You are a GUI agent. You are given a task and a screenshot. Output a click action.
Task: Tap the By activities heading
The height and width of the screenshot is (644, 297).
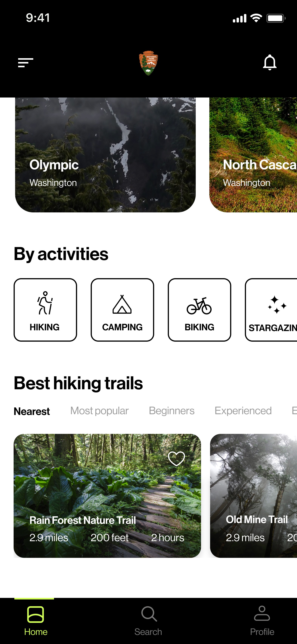coord(61,254)
